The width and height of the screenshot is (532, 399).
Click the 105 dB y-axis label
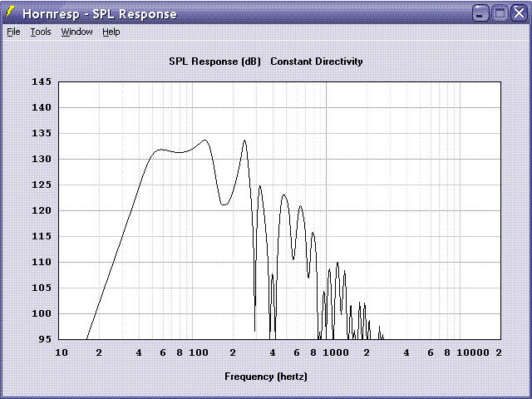tap(42, 288)
